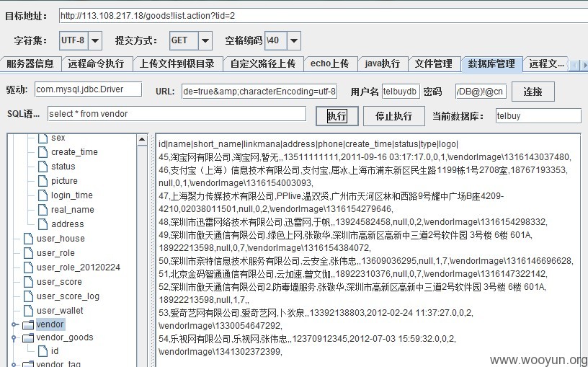Click the folder icon beside vendor
588x367 pixels.
coord(28,324)
